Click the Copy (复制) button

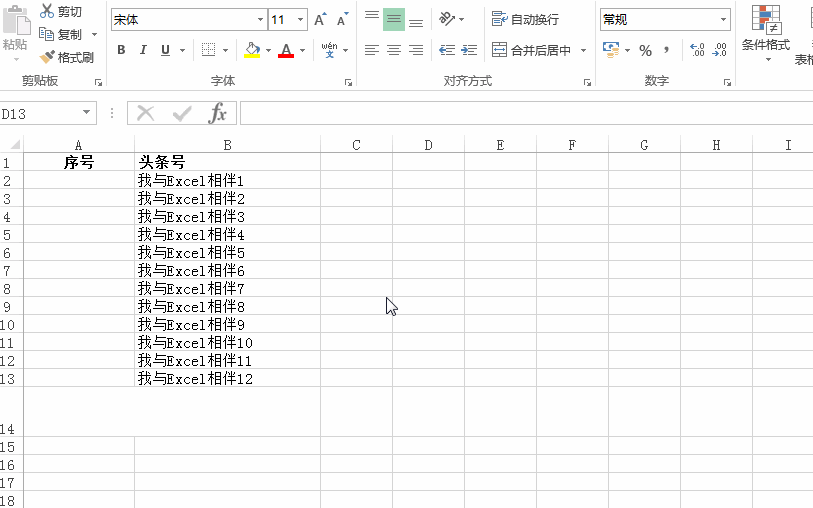coord(61,34)
